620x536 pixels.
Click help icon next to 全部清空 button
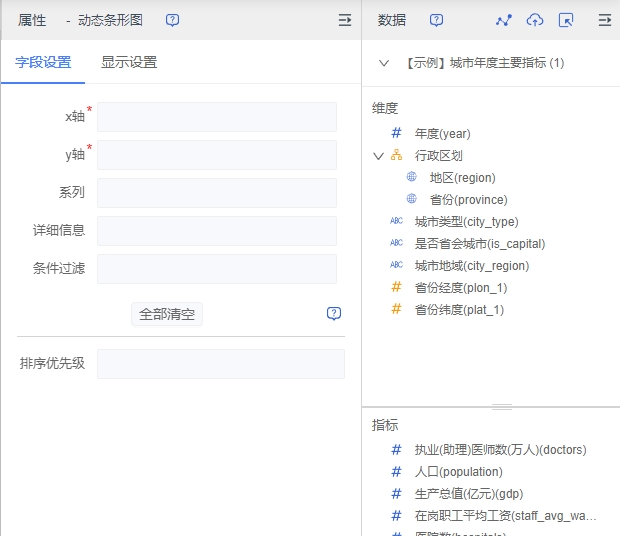coord(334,314)
